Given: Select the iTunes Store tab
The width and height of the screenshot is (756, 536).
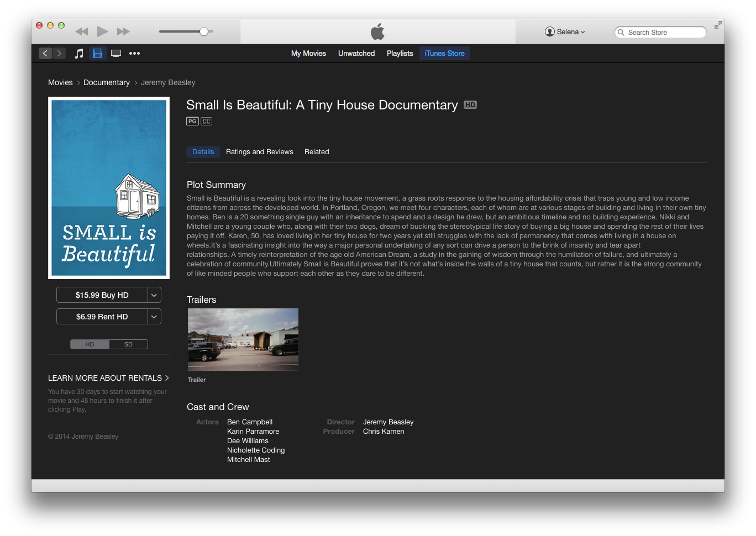Looking at the screenshot, I should click(x=444, y=54).
